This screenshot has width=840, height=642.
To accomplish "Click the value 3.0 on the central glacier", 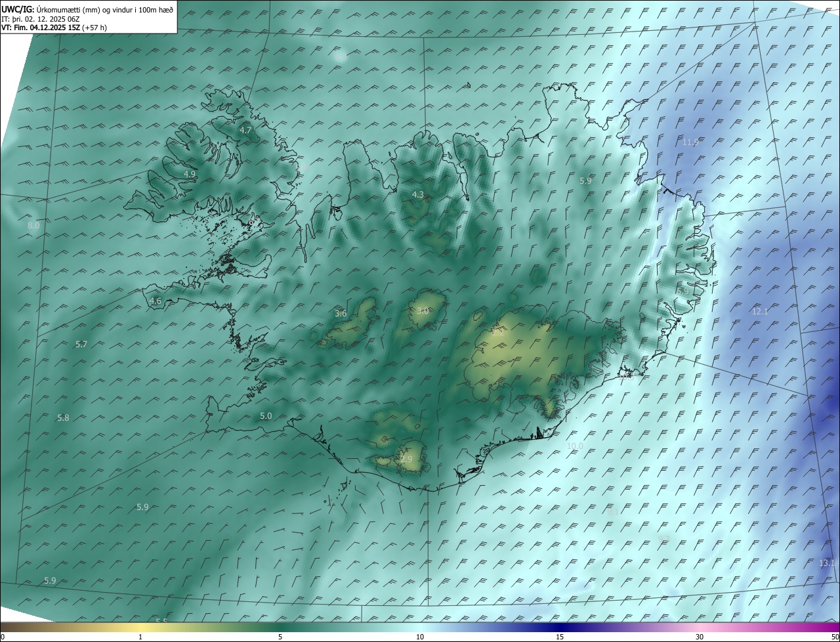I will click(423, 310).
